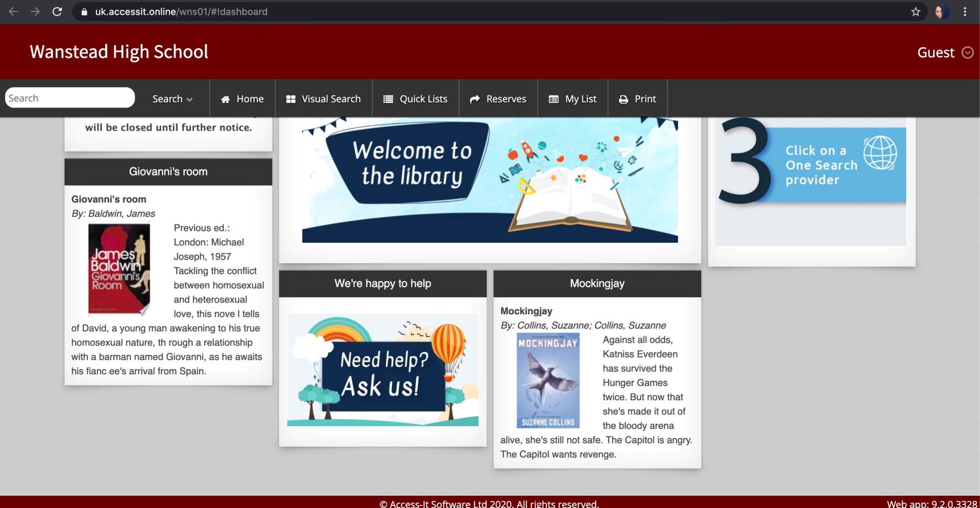Bookmark this page with the star icon

pos(916,11)
